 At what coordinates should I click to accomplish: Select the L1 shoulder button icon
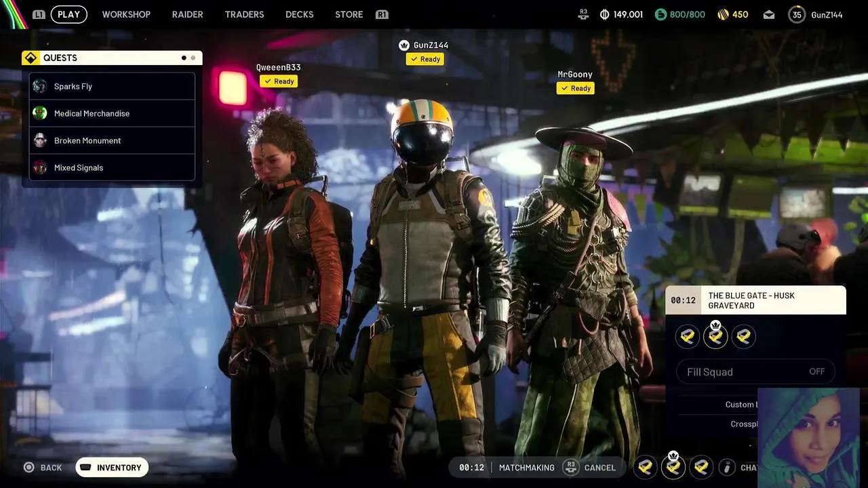(x=39, y=14)
